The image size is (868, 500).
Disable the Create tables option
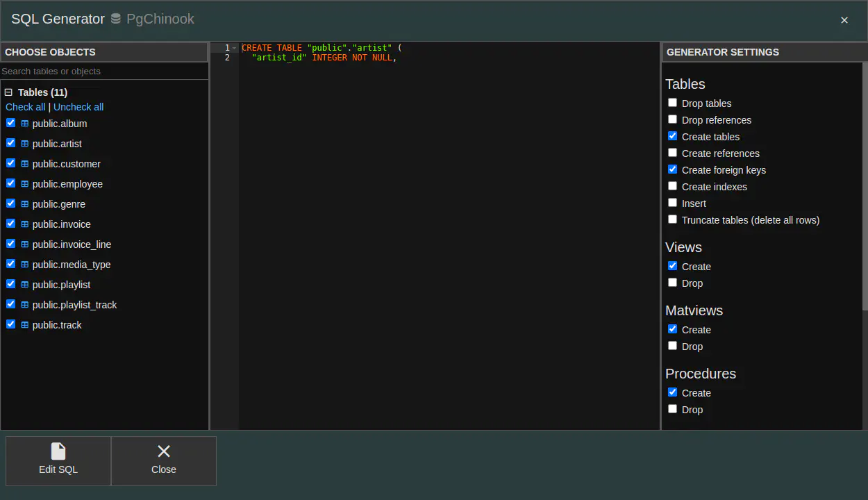[672, 136]
